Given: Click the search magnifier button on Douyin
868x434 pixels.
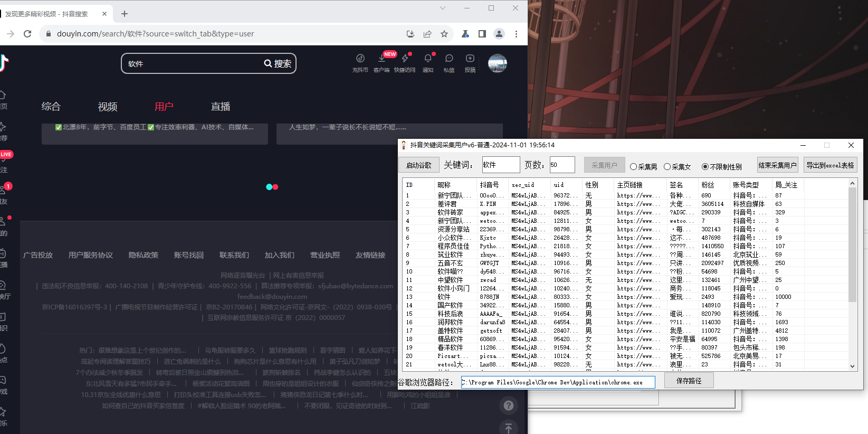Looking at the screenshot, I should click(278, 63).
